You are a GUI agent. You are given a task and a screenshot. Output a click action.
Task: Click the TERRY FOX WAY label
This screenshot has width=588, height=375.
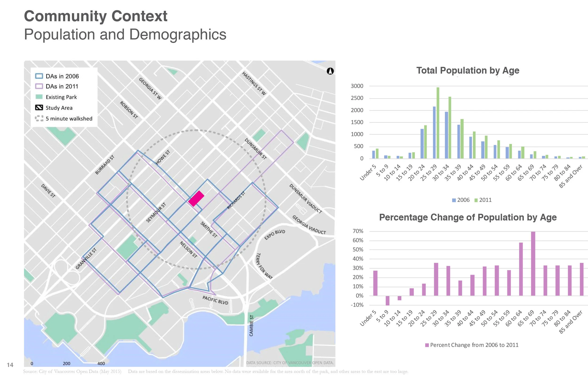tap(264, 266)
